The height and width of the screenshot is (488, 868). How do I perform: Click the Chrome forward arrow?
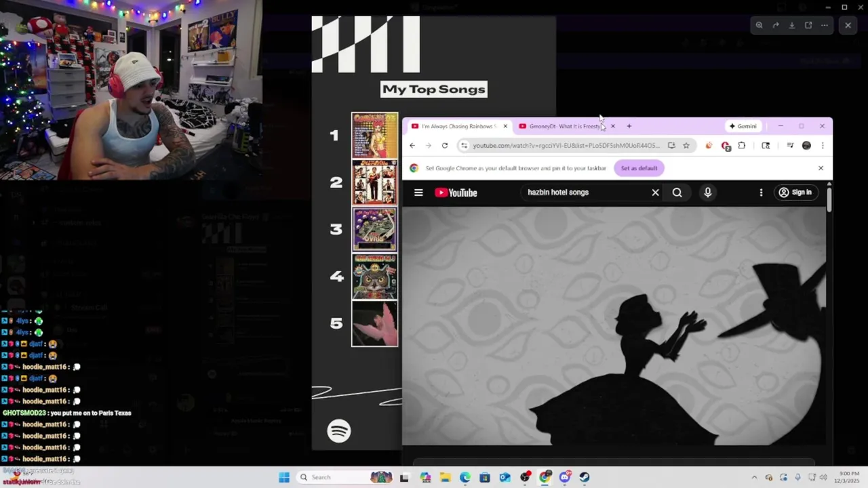click(428, 146)
